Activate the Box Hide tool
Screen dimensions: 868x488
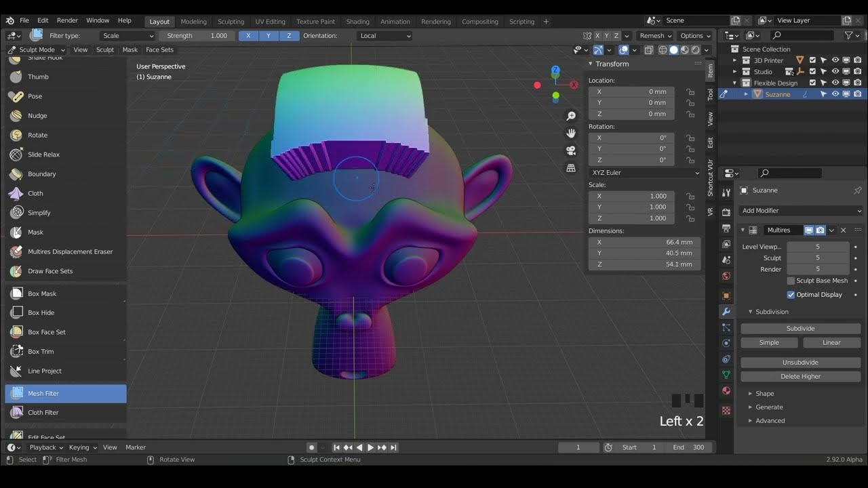coord(66,312)
